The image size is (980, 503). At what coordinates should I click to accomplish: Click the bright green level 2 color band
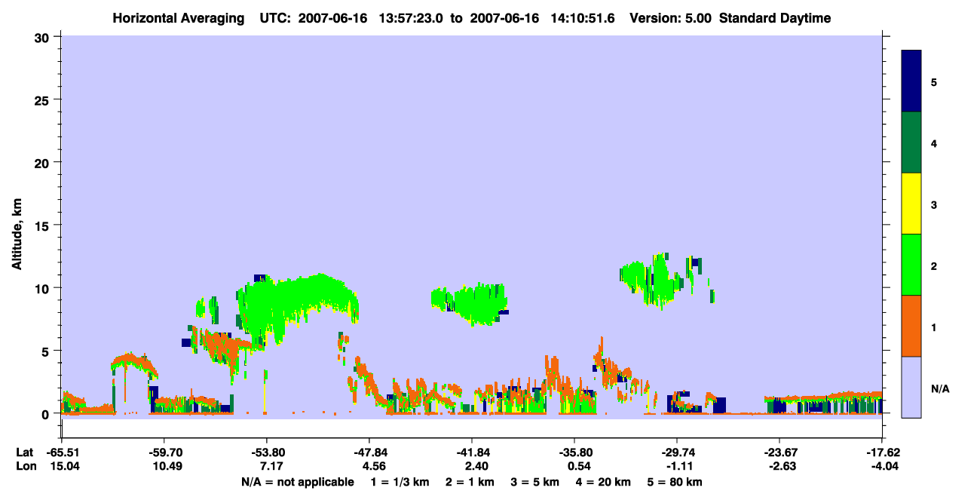coord(912,265)
